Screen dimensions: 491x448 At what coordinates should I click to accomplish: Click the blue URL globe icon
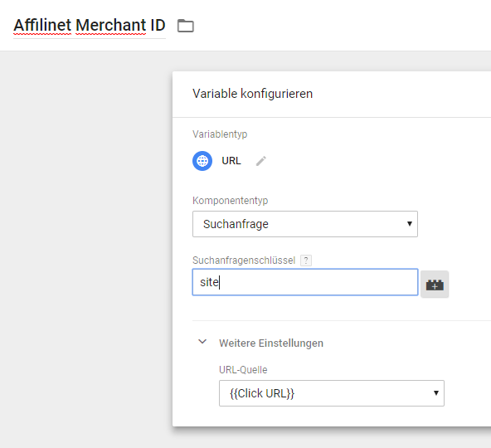point(202,161)
